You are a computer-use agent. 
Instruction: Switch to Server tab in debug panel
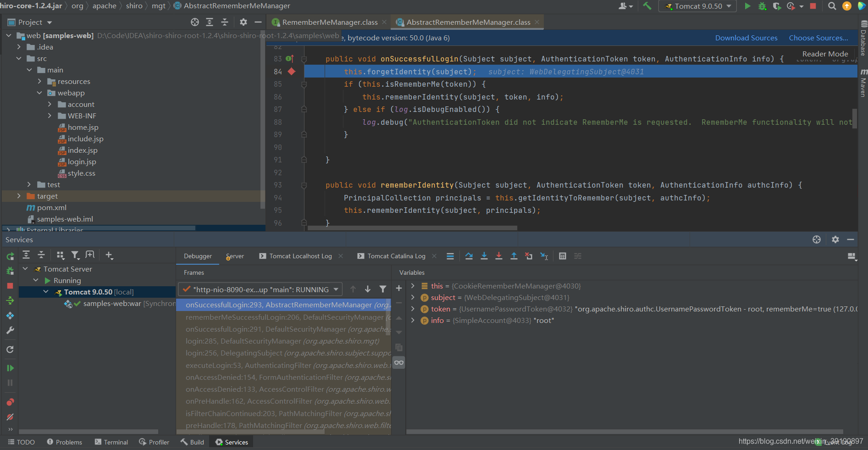pyautogui.click(x=235, y=256)
